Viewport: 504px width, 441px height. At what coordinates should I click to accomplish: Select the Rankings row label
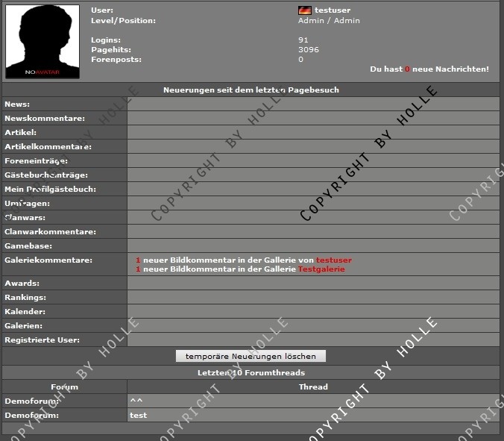pos(25,298)
